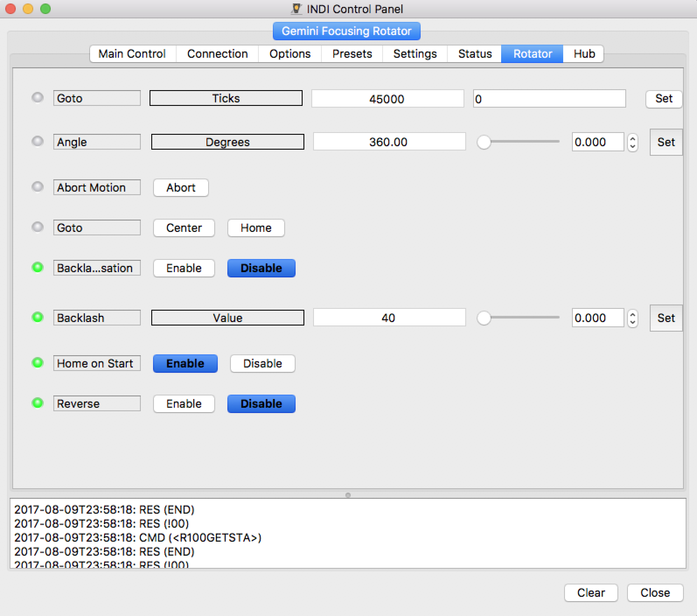Click the green Backlash status light
697x616 pixels.
click(38, 317)
